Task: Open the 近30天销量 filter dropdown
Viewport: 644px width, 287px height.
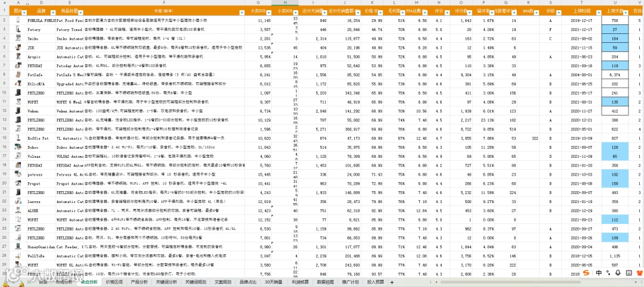Action: coord(325,13)
